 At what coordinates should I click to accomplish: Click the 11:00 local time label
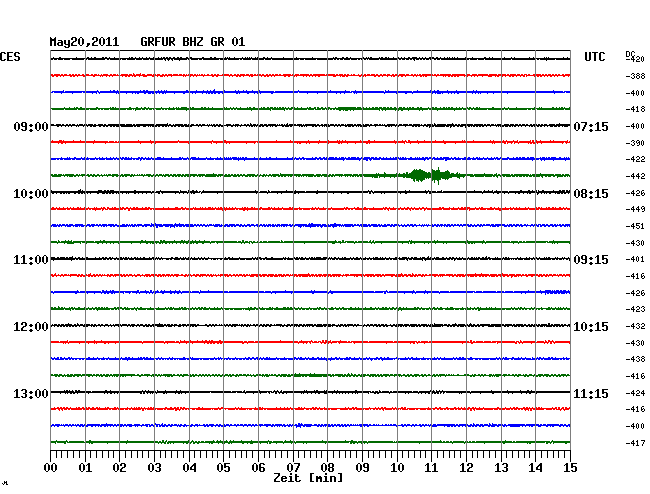31,260
